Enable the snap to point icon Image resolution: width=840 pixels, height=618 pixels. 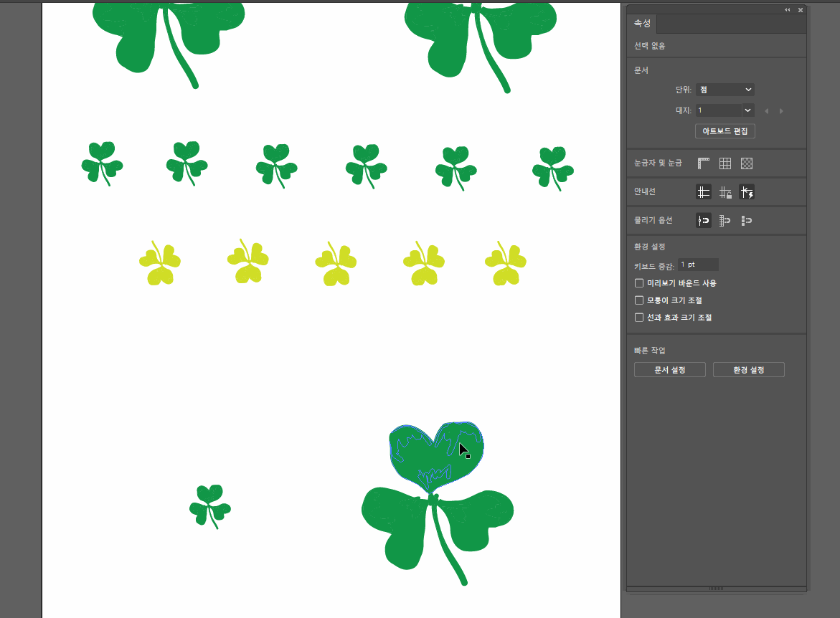click(x=704, y=221)
